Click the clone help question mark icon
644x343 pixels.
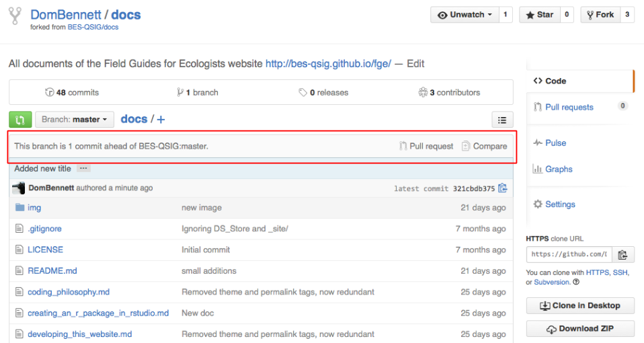point(576,282)
